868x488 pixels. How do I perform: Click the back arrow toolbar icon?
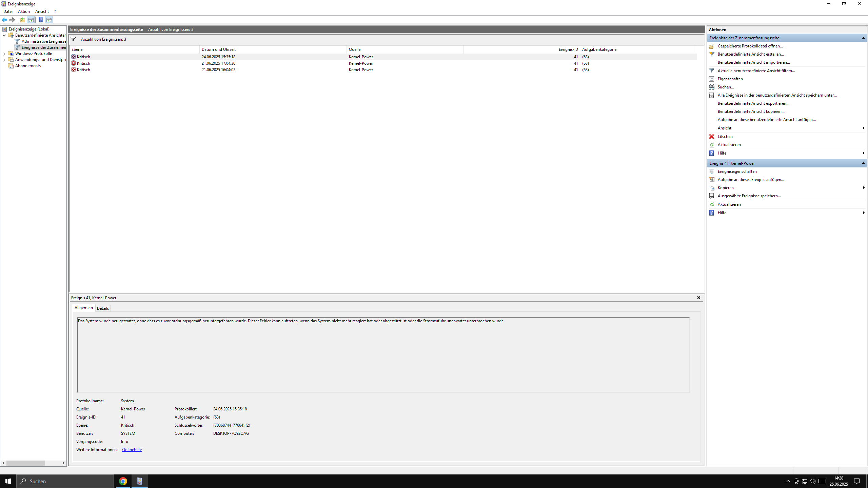coord(4,20)
